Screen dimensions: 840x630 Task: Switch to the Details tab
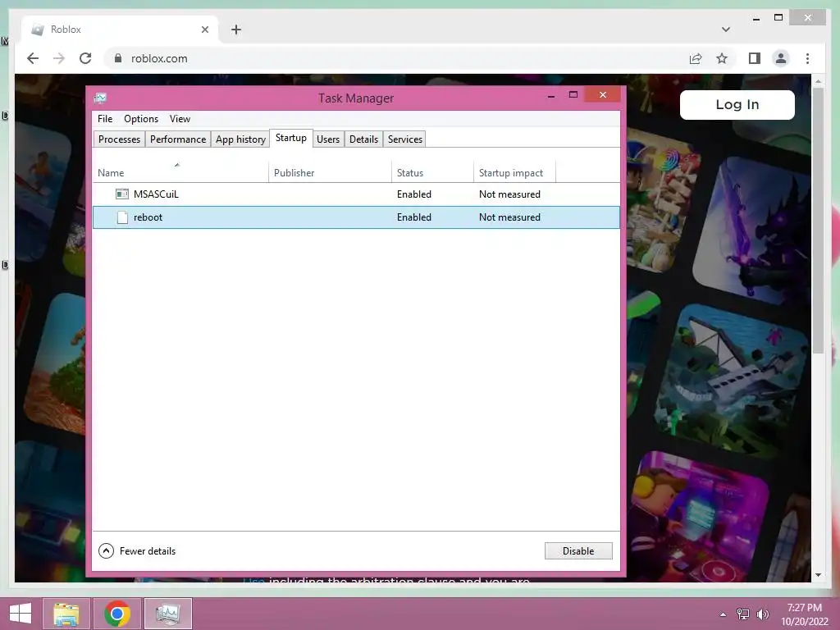(363, 139)
